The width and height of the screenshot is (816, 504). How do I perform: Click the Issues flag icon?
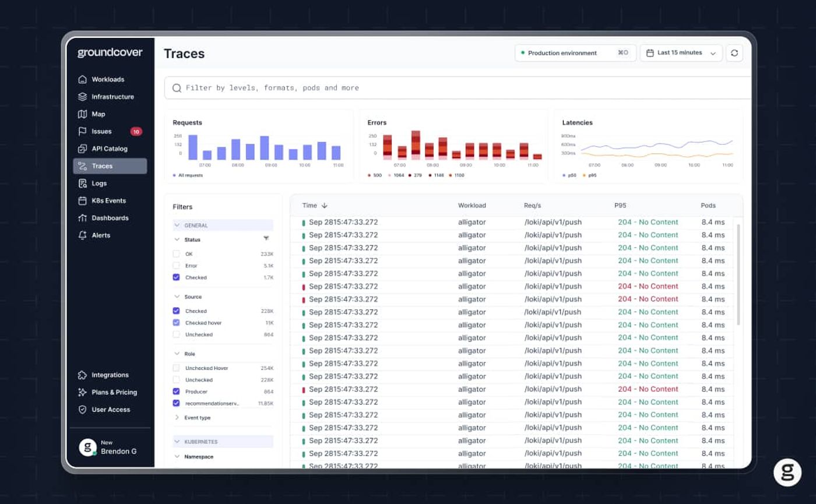coord(82,131)
